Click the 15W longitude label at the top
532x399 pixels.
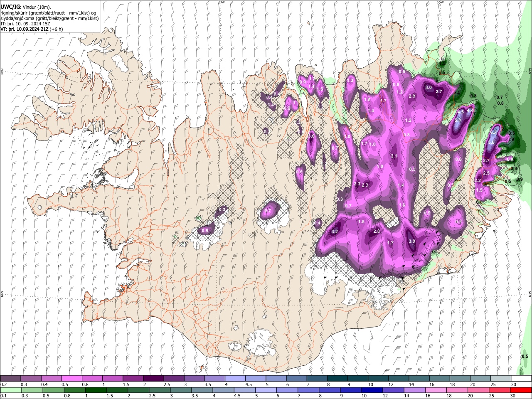(440, 2)
